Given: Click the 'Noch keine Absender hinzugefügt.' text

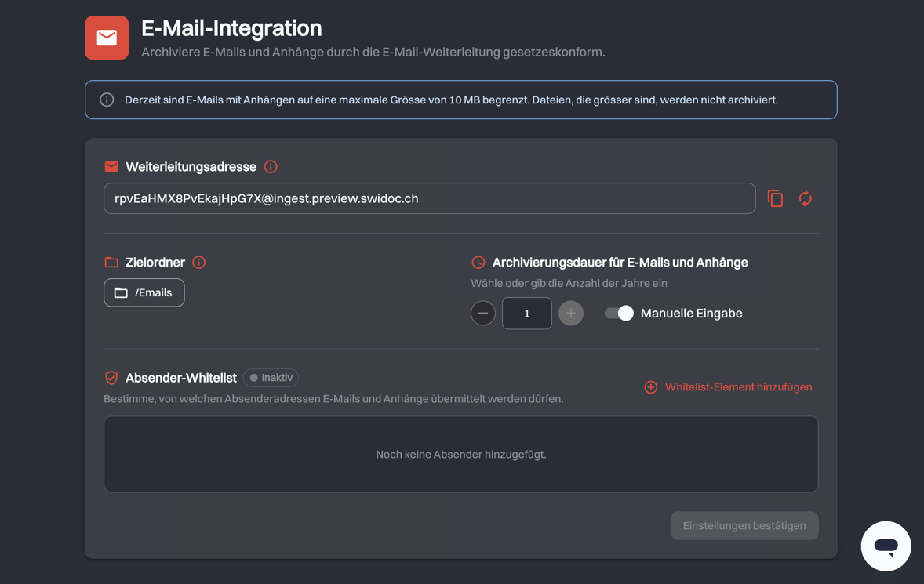Looking at the screenshot, I should (x=460, y=455).
